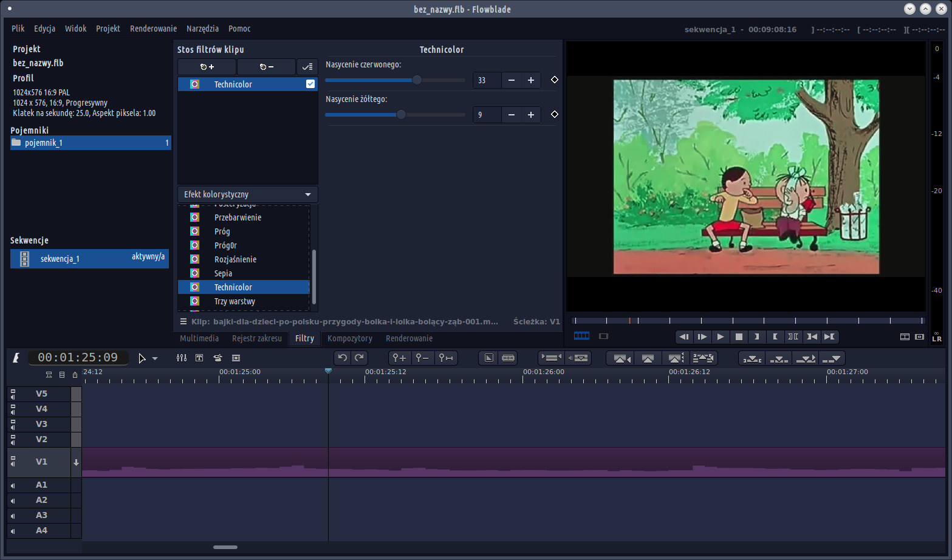952x560 pixels.
Task: Select pojemnik_1 bin
Action: coord(91,143)
